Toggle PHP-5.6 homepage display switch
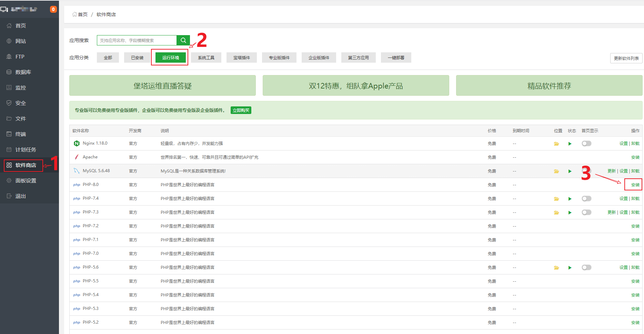Image resolution: width=644 pixels, height=334 pixels. pos(586,268)
